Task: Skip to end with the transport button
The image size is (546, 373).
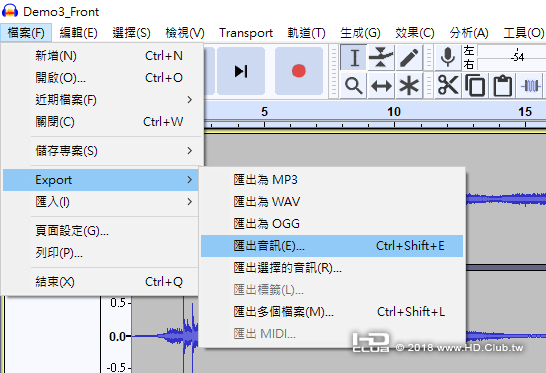Action: pos(241,71)
